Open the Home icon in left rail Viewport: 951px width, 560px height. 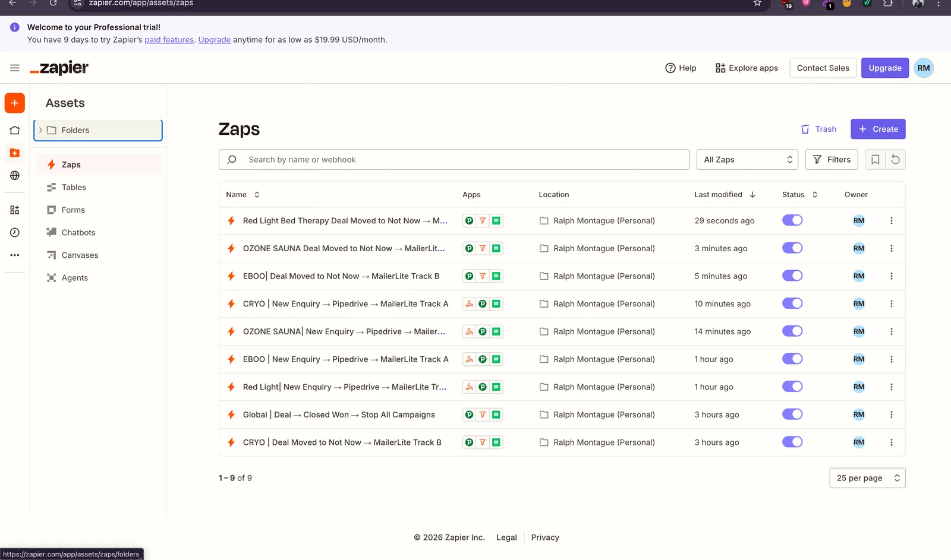(15, 130)
